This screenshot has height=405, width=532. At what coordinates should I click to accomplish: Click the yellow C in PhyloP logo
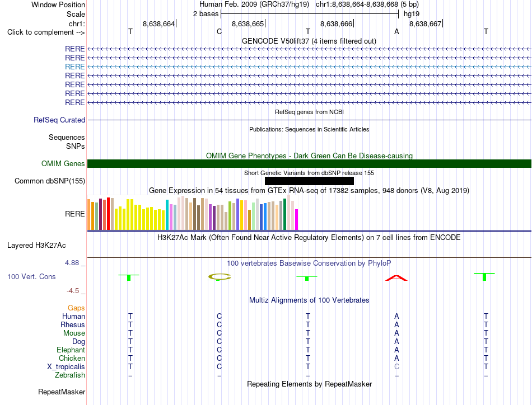click(x=220, y=277)
